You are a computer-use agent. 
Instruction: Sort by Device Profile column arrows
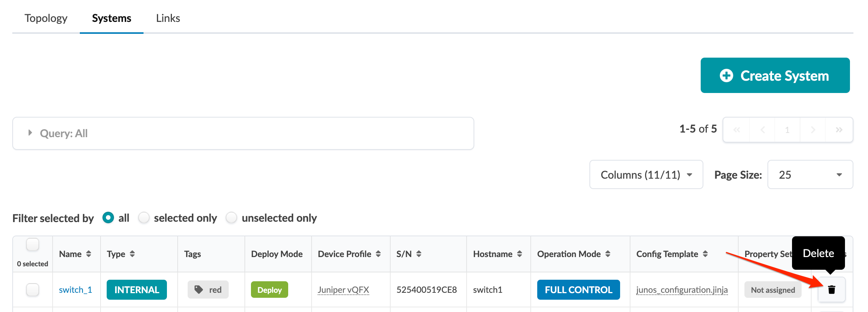coord(378,254)
